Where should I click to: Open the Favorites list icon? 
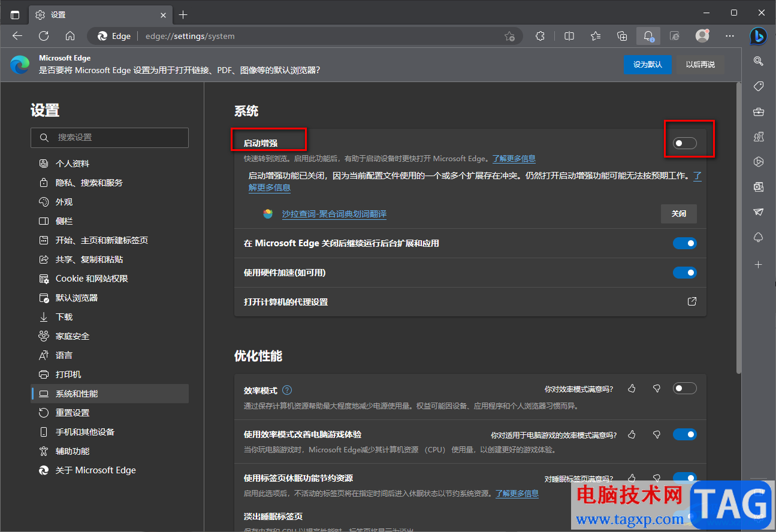pyautogui.click(x=596, y=36)
